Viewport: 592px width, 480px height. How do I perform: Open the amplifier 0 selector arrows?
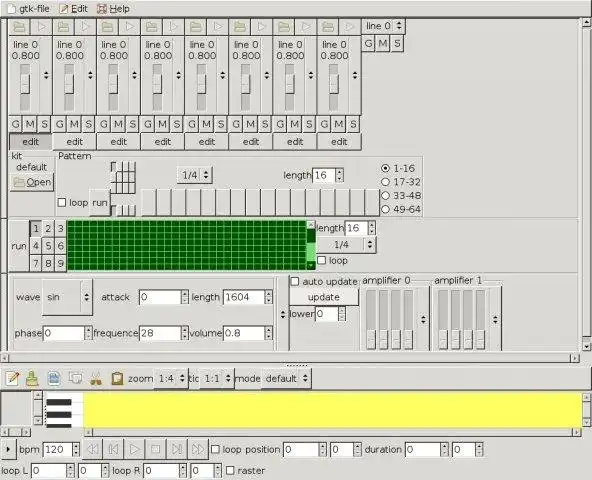click(423, 319)
